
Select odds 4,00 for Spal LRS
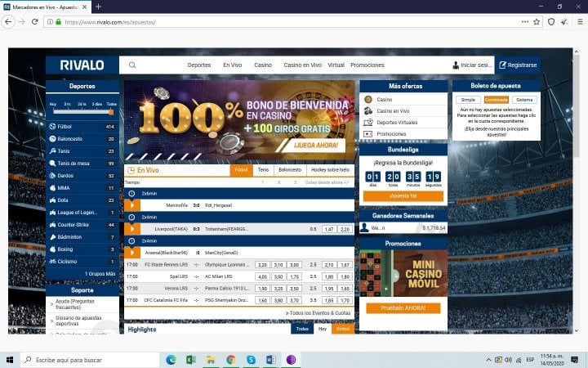pyautogui.click(x=262, y=276)
